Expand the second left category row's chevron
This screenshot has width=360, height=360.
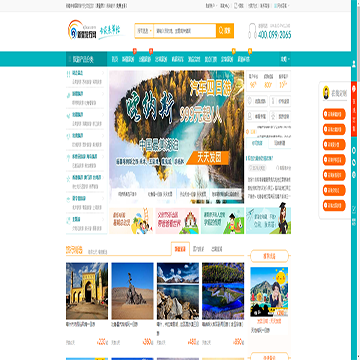pos(103,94)
